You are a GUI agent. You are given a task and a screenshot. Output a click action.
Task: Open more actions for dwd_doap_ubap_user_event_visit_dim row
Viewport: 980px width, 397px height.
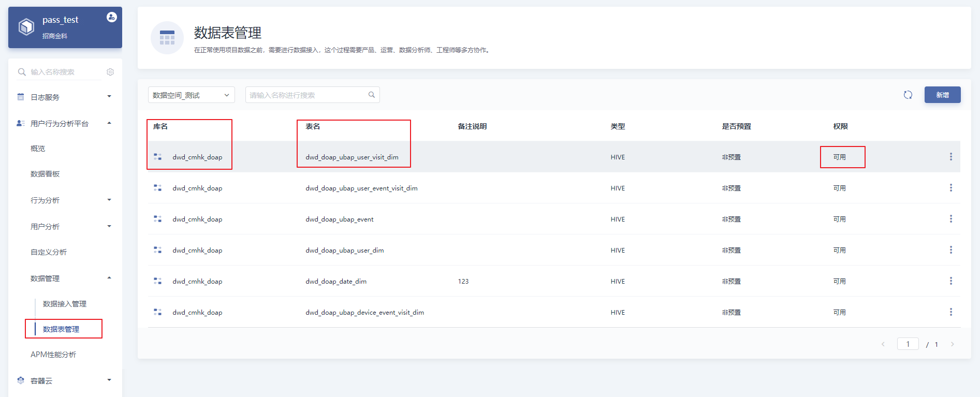(x=951, y=188)
